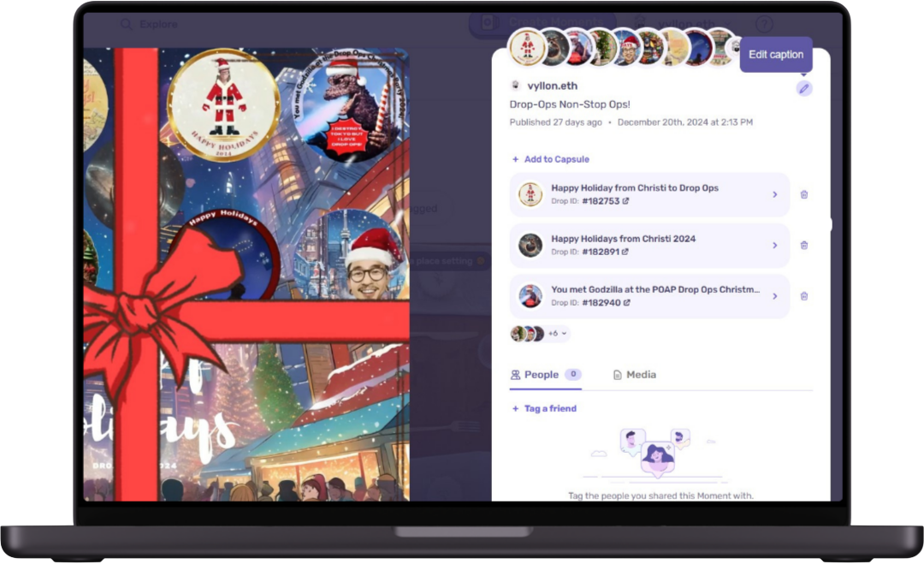Expand the +6 more drops dropdown
924x564 pixels.
click(558, 333)
